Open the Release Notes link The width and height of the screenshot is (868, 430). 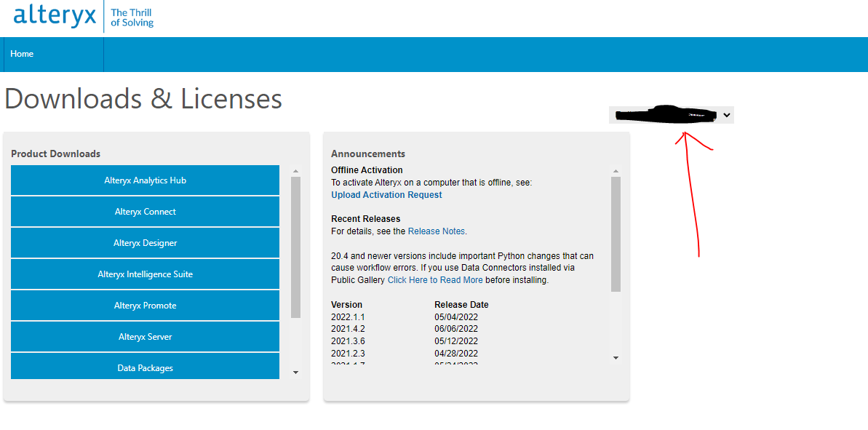(437, 231)
